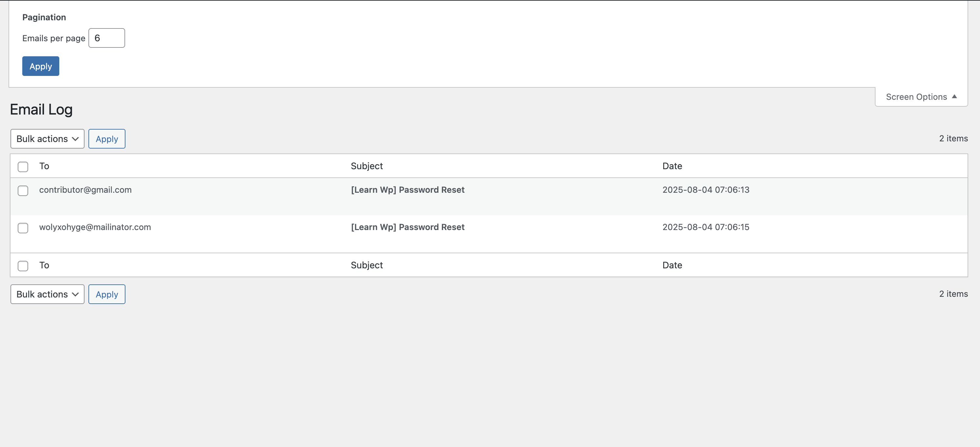The width and height of the screenshot is (980, 447).
Task: Select the contributor@gmail.com email row checkbox
Action: pos(23,190)
